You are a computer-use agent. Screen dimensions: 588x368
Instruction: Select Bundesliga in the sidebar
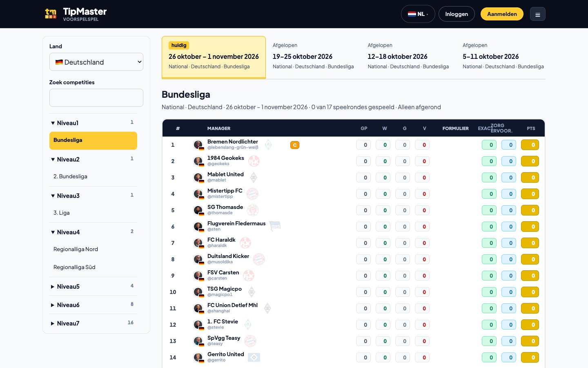(93, 140)
